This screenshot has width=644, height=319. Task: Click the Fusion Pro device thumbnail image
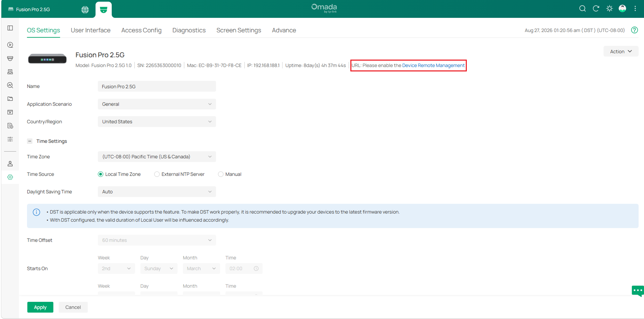pos(47,59)
